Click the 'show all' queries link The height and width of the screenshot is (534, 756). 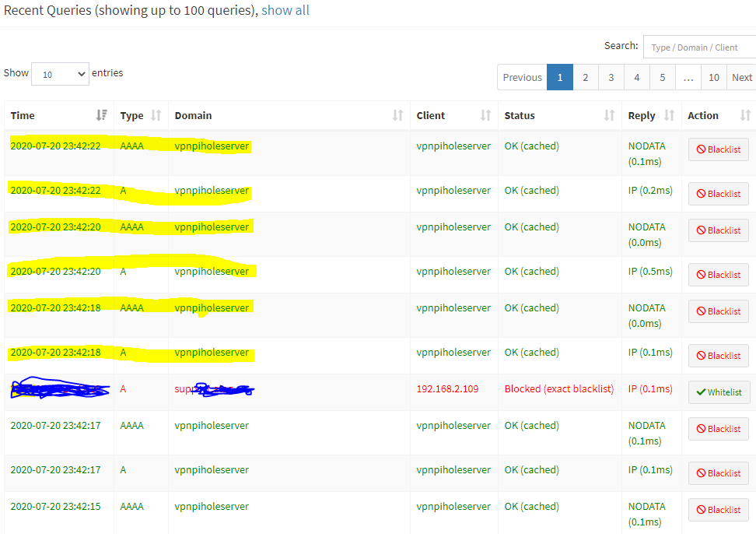285,10
